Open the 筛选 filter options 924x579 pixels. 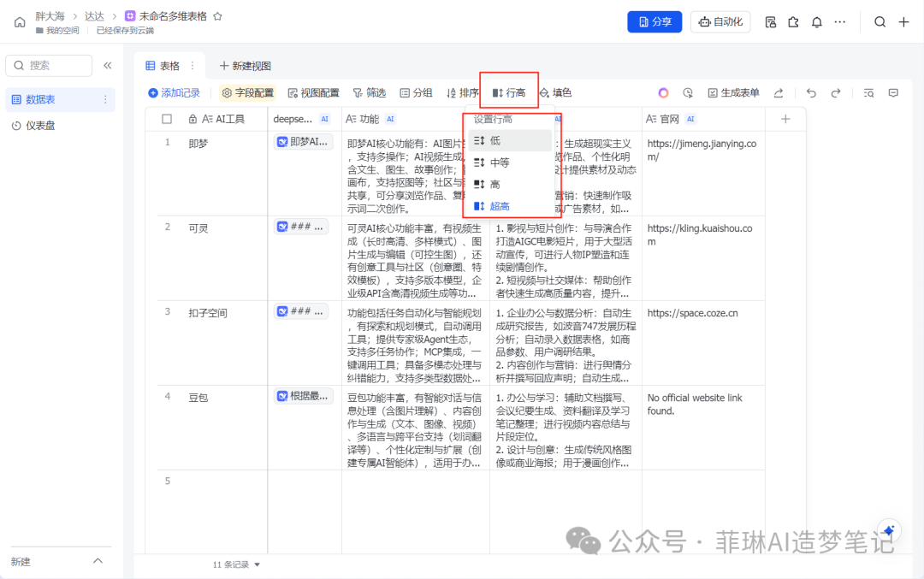[370, 93]
